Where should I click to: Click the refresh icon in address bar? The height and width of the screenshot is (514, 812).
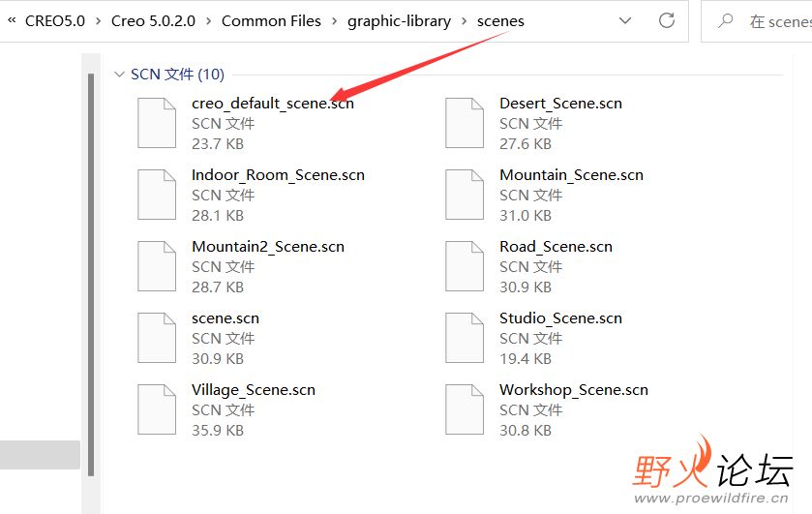[x=667, y=20]
